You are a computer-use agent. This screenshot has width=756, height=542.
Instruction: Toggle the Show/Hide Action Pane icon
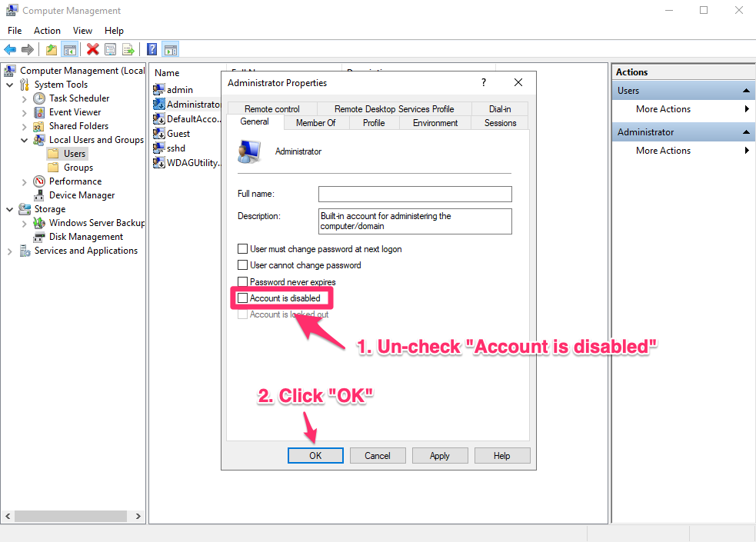pyautogui.click(x=170, y=49)
